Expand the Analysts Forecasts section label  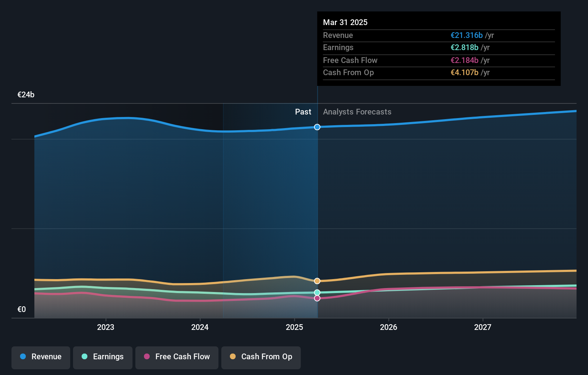pyautogui.click(x=357, y=112)
